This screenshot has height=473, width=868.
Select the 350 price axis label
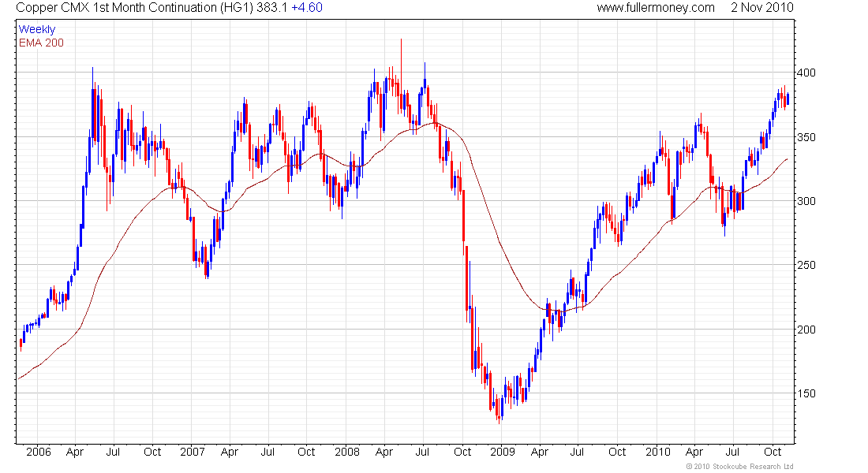click(x=806, y=137)
